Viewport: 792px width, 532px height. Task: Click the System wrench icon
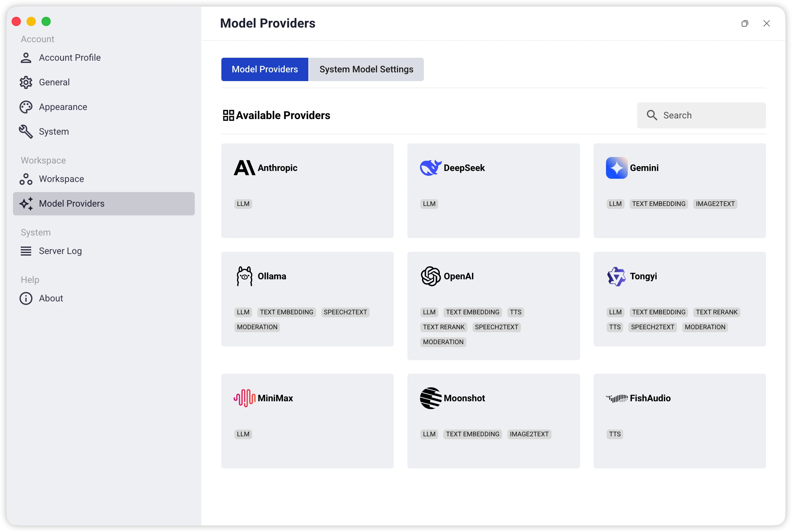pyautogui.click(x=26, y=132)
